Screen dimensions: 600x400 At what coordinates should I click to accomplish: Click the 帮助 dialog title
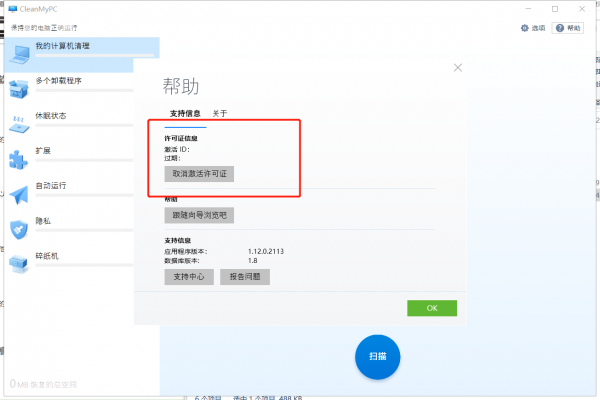pos(181,86)
